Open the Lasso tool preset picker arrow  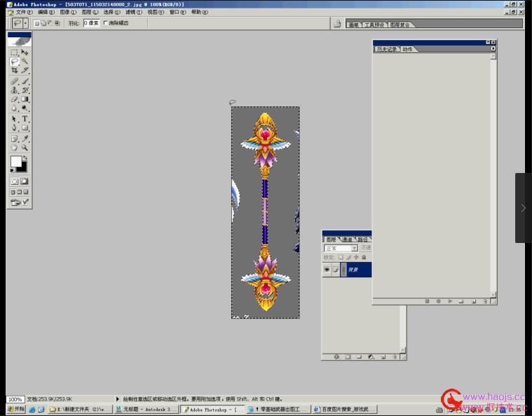tap(25, 23)
